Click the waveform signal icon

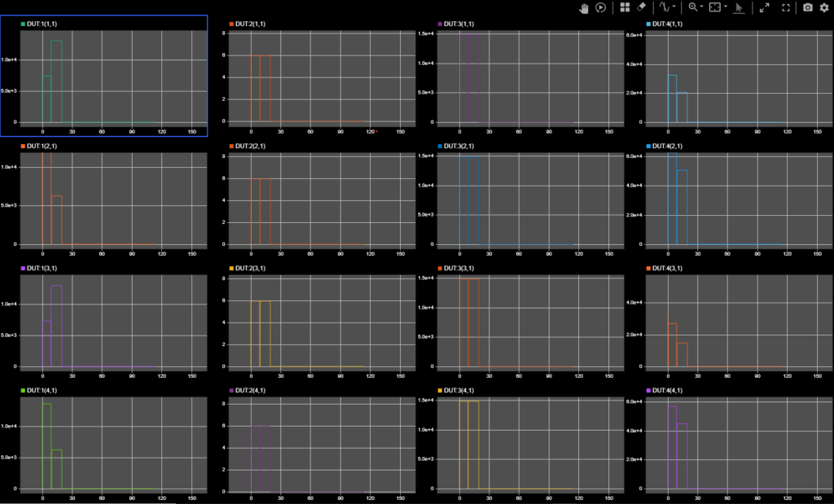pos(664,7)
